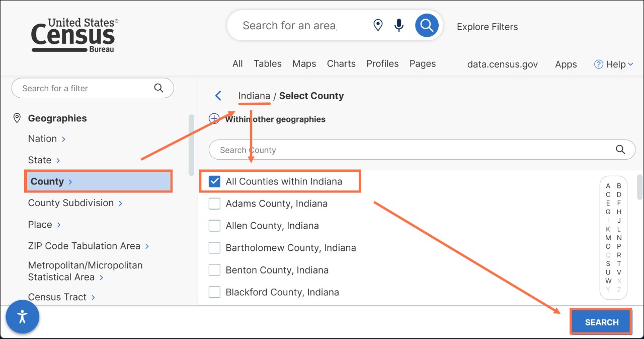Check Bartholomew County, Indiana
The height and width of the screenshot is (339, 644).
214,248
